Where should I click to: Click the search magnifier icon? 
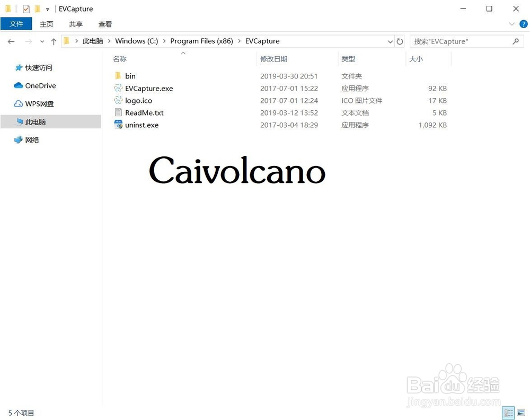tap(516, 41)
